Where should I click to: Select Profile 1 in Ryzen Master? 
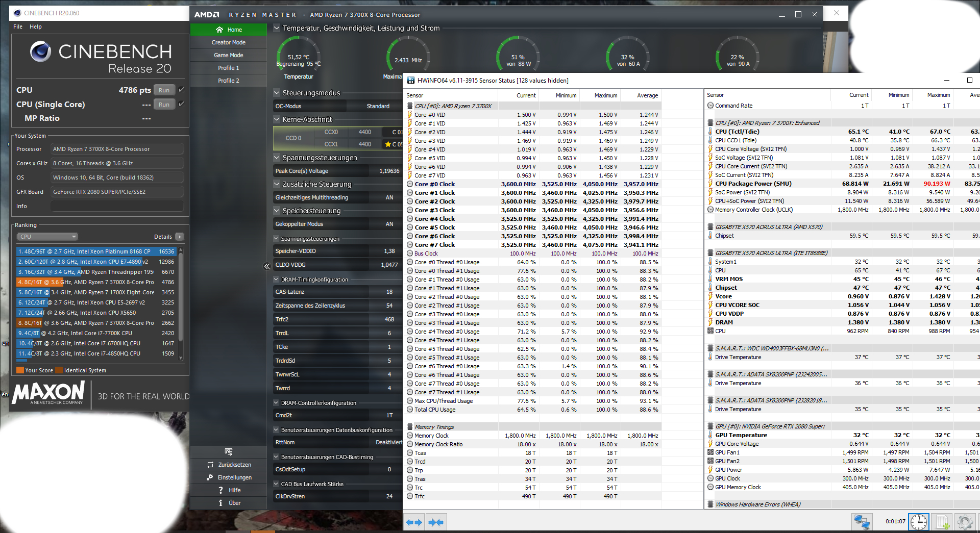coord(229,68)
